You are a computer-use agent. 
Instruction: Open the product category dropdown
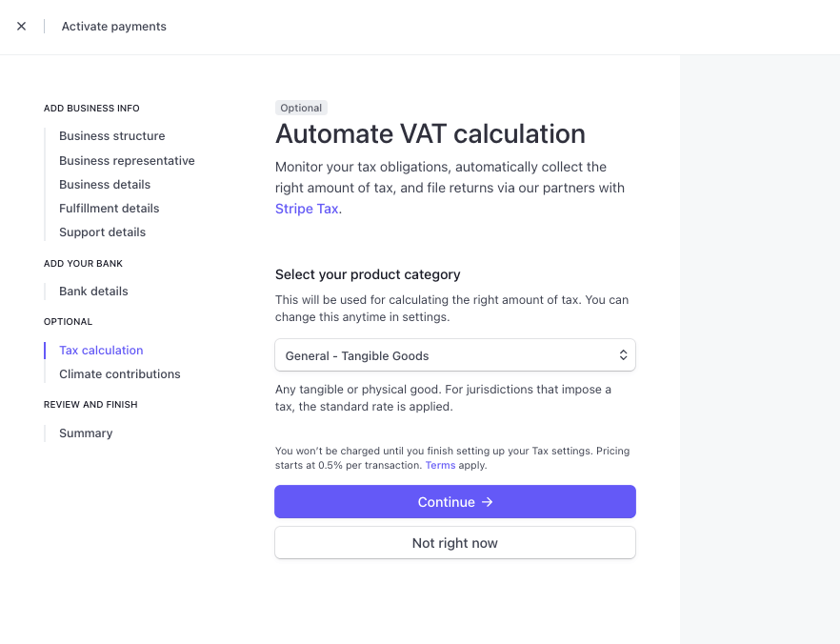(x=454, y=355)
